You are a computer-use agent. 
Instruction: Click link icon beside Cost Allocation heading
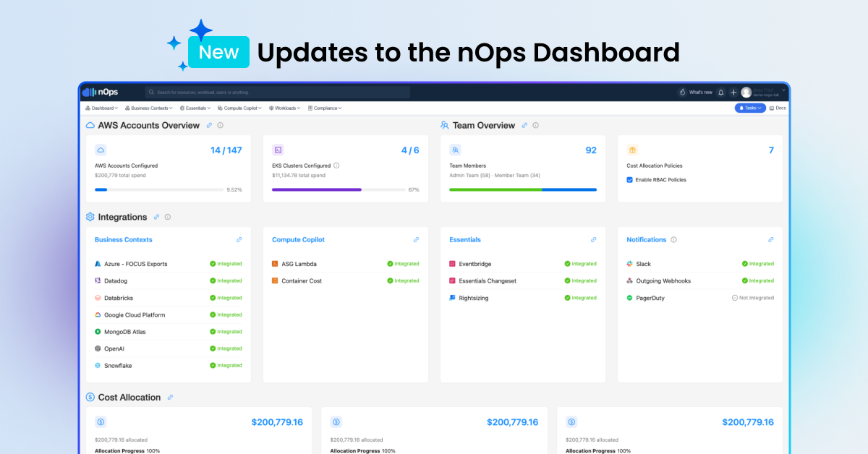click(170, 397)
